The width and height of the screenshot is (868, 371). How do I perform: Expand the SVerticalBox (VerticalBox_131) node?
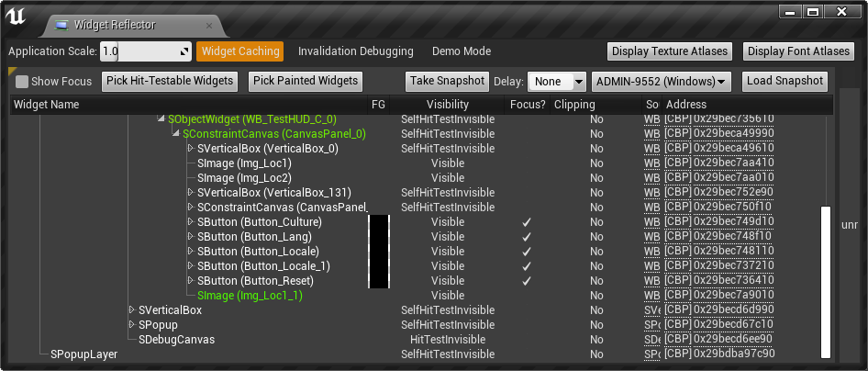click(191, 192)
